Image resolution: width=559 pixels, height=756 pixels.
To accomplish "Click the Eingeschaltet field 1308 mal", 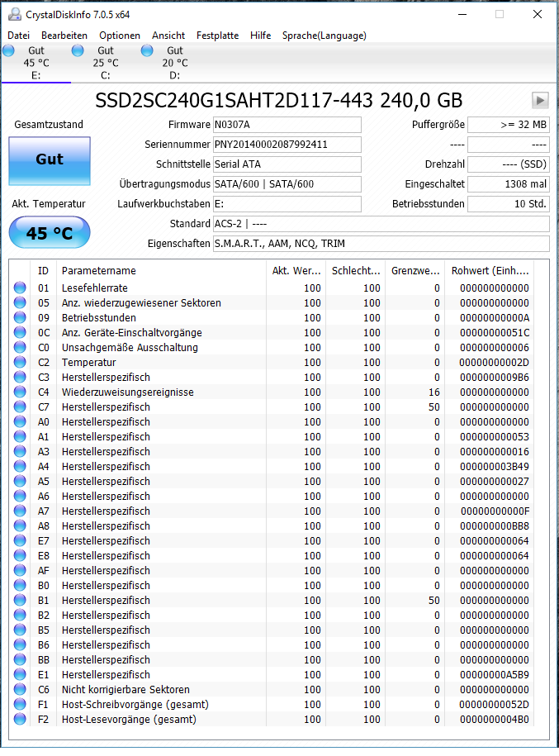I will click(509, 183).
